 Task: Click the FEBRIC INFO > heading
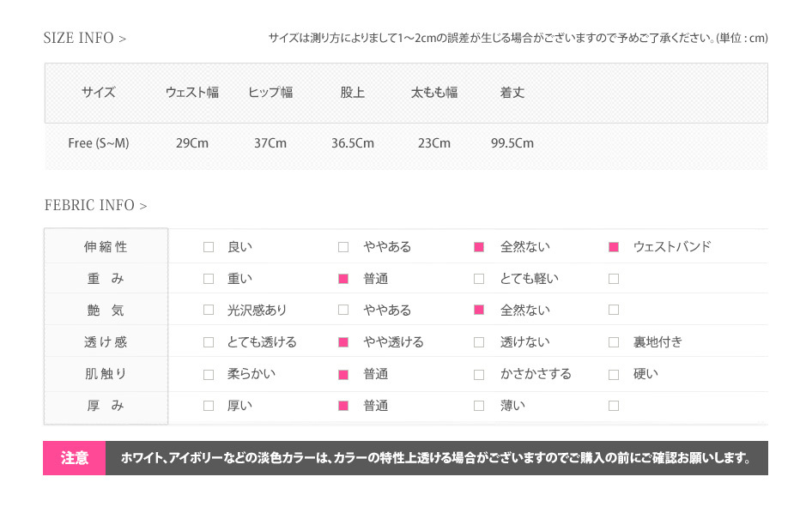[96, 205]
